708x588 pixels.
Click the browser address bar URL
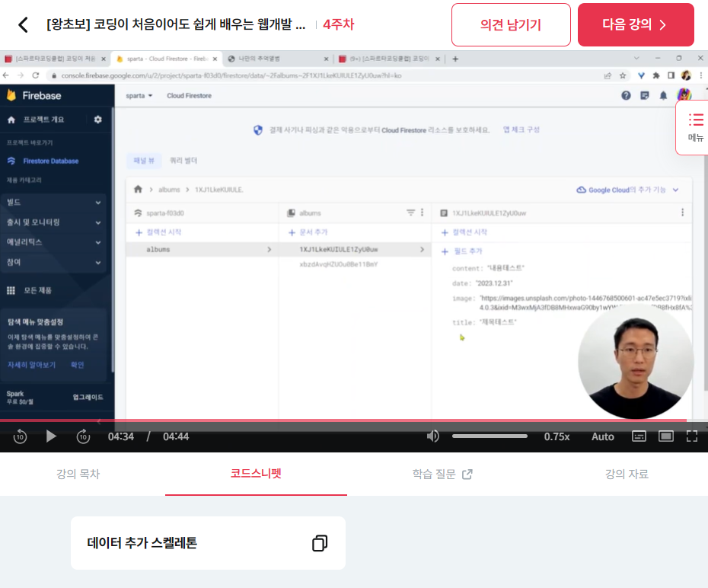click(231, 75)
